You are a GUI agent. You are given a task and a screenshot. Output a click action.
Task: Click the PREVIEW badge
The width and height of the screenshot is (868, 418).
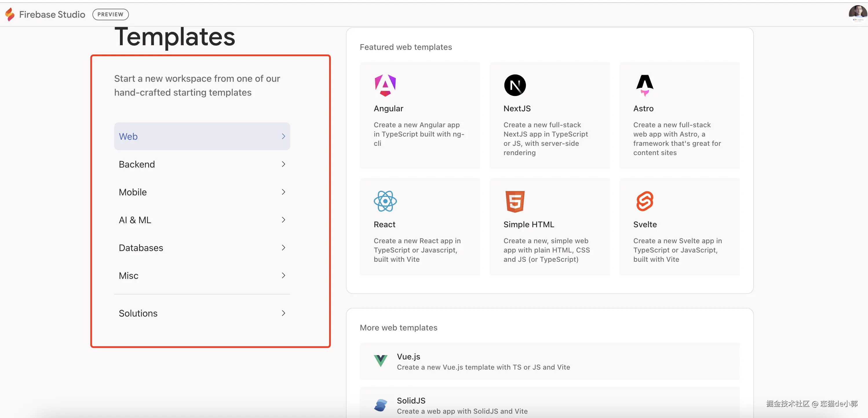(110, 14)
